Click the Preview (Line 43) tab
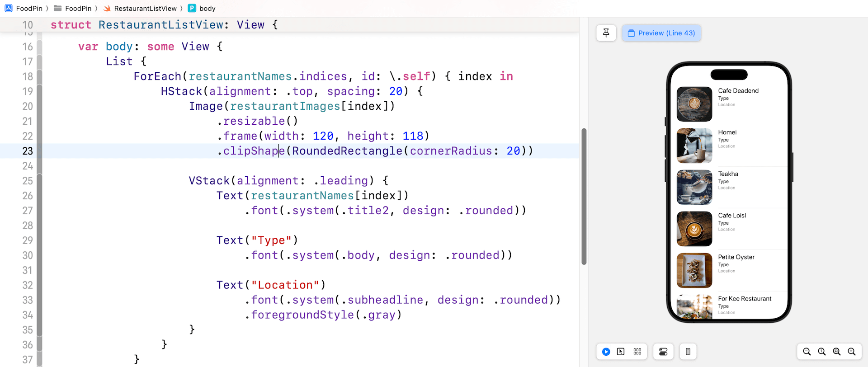 [x=661, y=33]
